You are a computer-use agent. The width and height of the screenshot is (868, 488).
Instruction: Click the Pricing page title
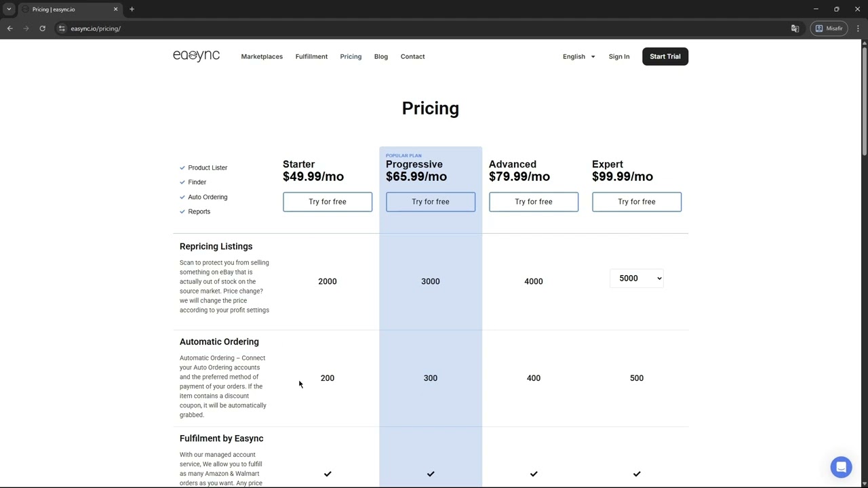pos(431,108)
